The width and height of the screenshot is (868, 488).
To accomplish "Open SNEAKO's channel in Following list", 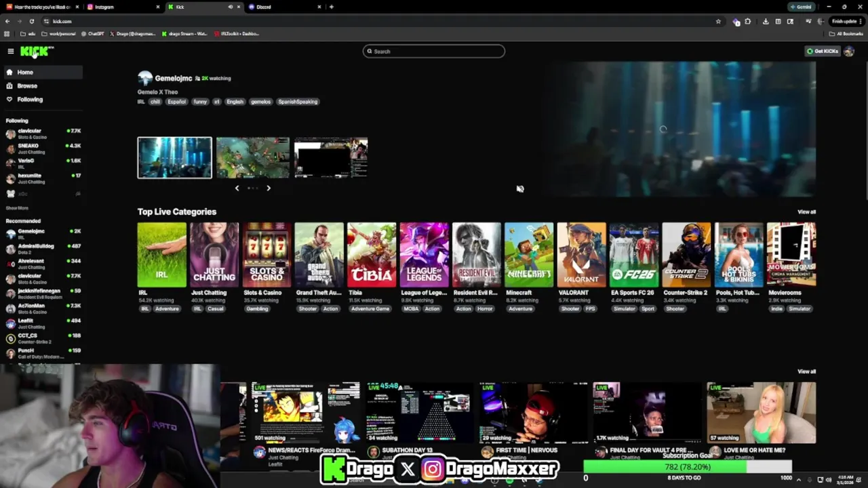I will point(42,148).
